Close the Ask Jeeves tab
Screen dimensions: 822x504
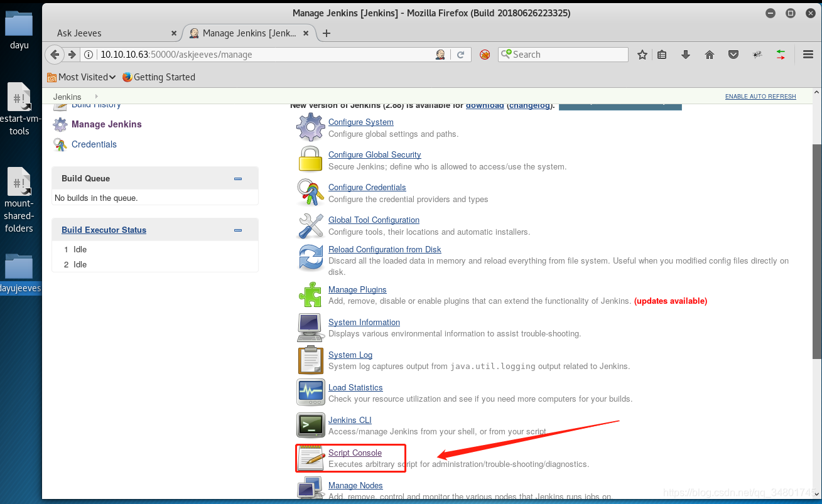tap(174, 33)
